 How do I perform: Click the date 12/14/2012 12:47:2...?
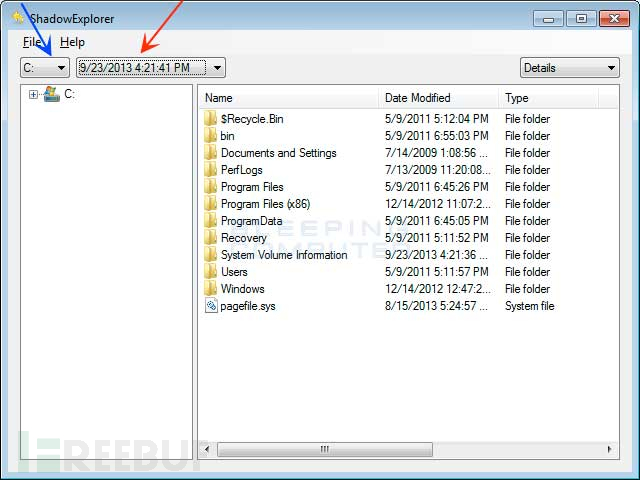[x=438, y=289]
